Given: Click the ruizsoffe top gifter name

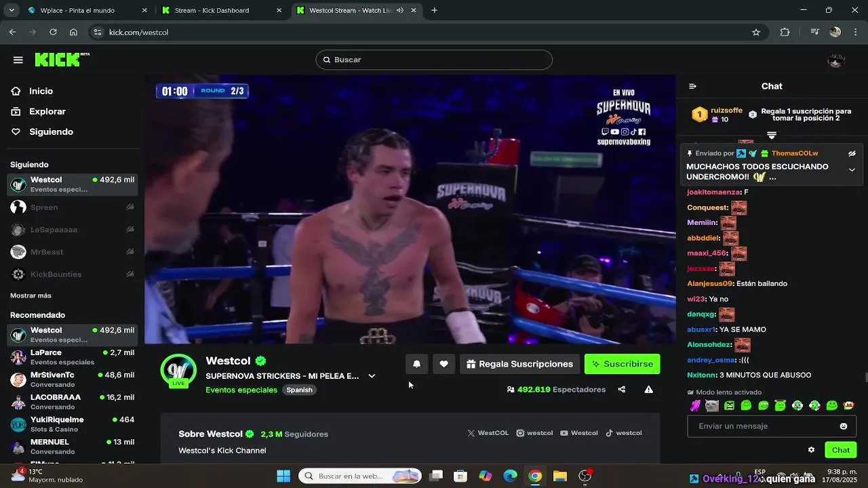Looking at the screenshot, I should 726,110.
